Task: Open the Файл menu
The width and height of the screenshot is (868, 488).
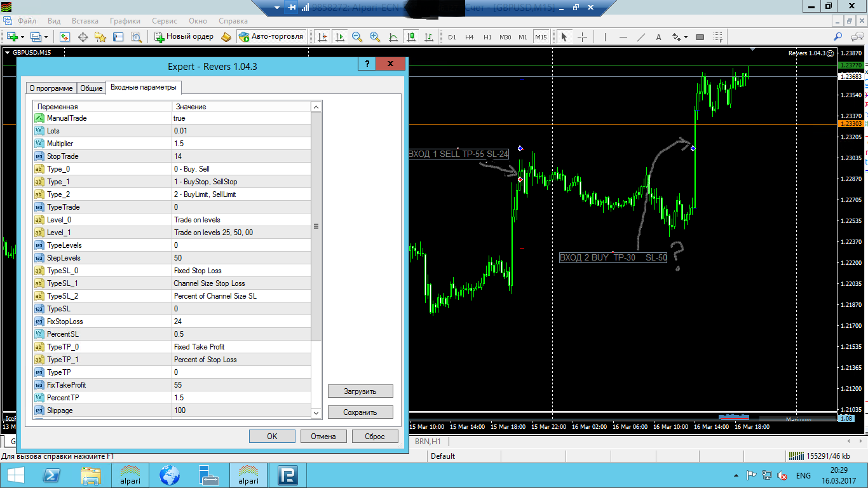Action: 27,21
